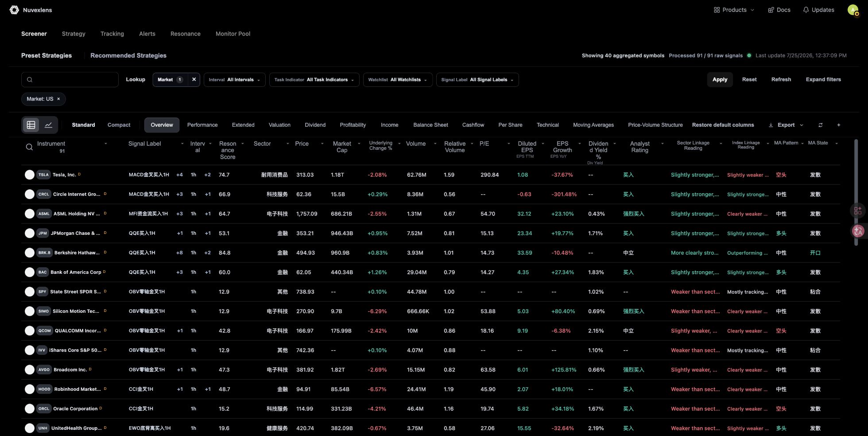Show the Moving Averages column set
The width and height of the screenshot is (868, 436).
(x=593, y=125)
